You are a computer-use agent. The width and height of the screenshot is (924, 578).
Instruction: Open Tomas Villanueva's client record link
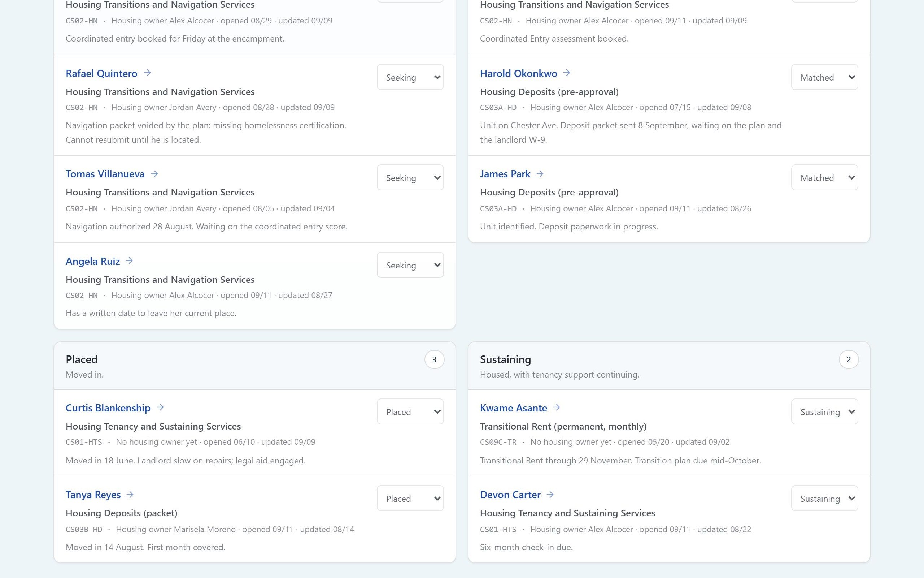pos(105,174)
